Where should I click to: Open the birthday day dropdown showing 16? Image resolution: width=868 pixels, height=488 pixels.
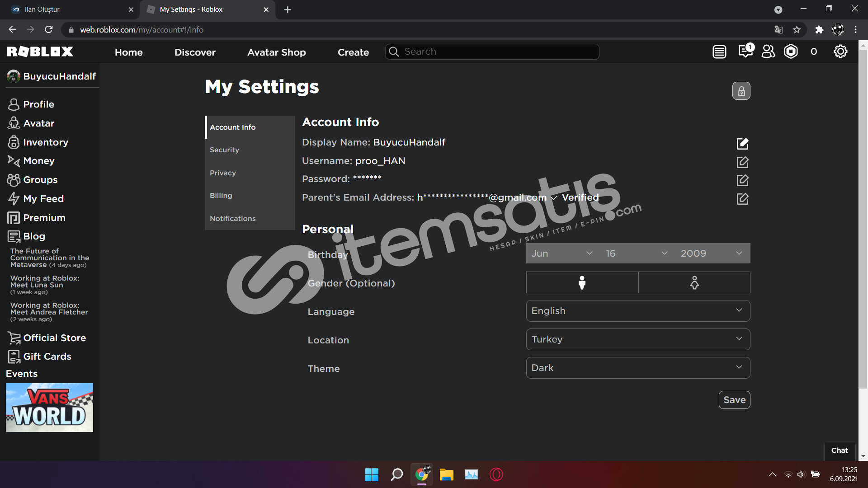click(x=637, y=253)
